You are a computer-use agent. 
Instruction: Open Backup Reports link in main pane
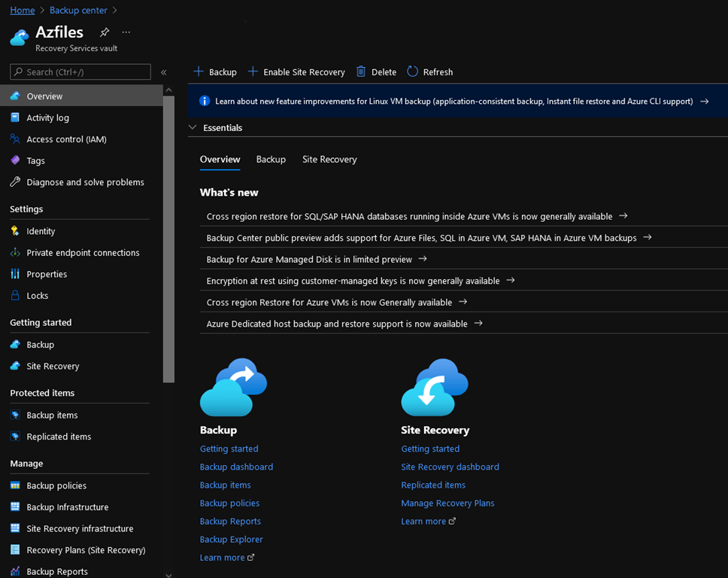click(230, 522)
